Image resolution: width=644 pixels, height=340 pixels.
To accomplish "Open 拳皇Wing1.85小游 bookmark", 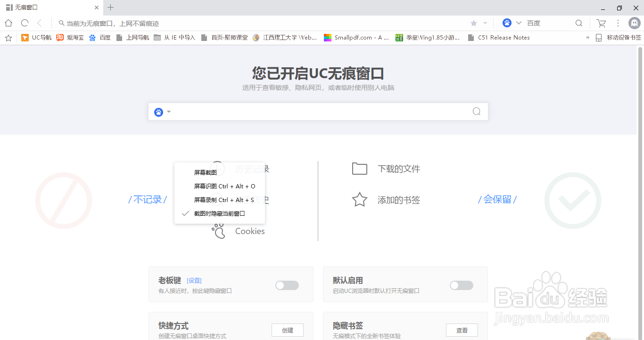I will coord(428,38).
